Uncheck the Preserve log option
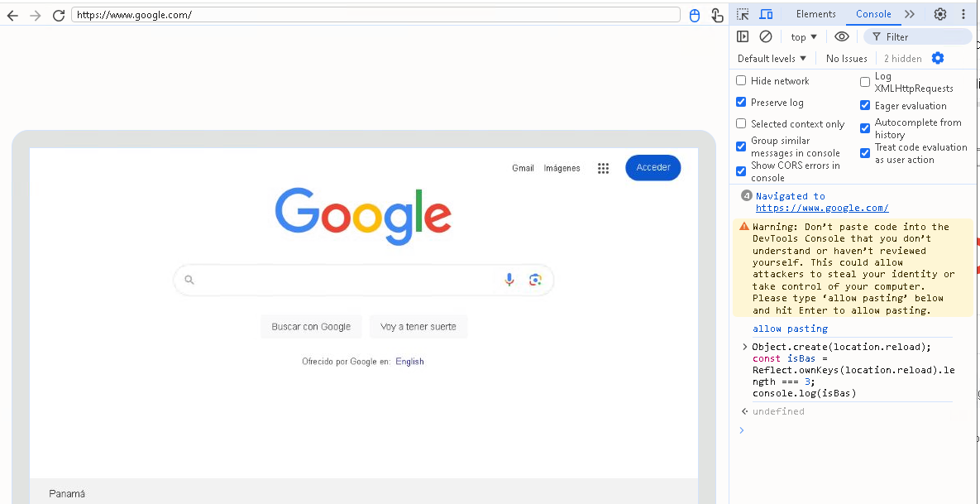Image resolution: width=980 pixels, height=504 pixels. (741, 103)
